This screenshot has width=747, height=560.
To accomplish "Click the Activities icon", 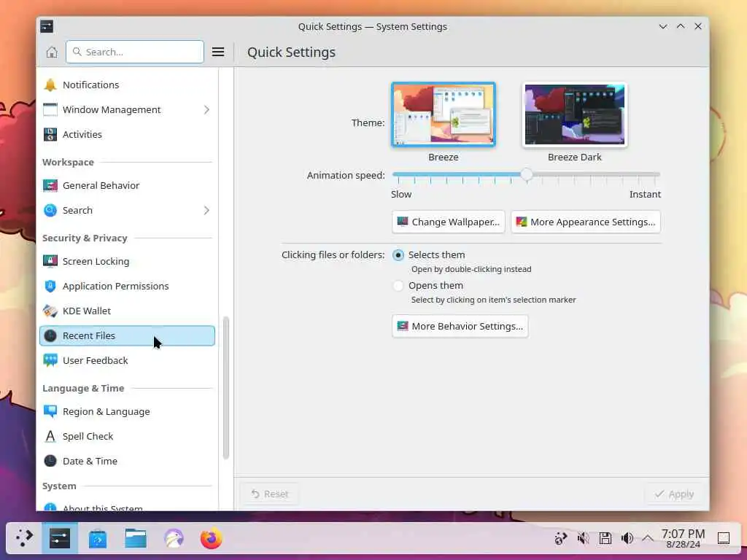I will [x=50, y=134].
